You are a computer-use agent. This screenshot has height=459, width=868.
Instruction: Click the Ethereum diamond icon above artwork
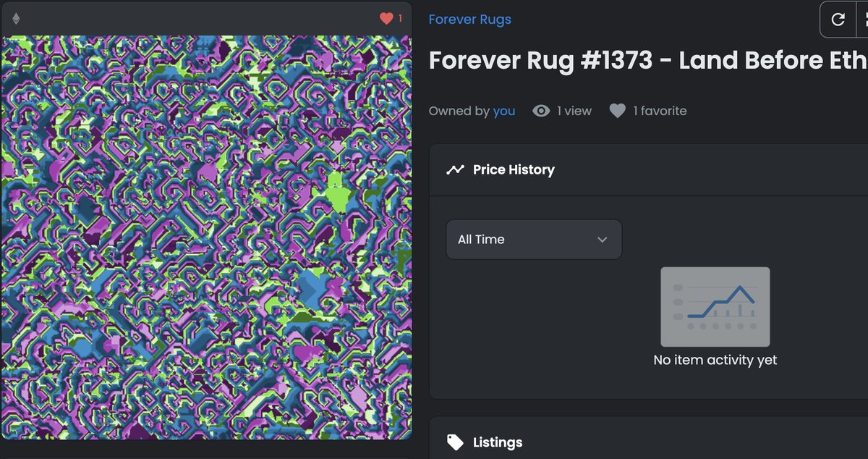click(16, 19)
